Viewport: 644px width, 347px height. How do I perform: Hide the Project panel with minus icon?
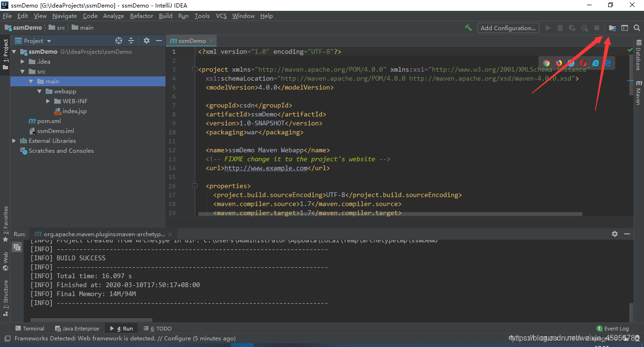tap(158, 41)
